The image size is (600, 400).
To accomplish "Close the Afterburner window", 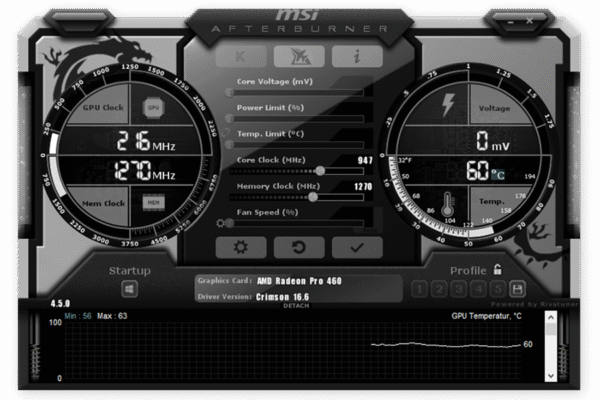I will pos(530,21).
